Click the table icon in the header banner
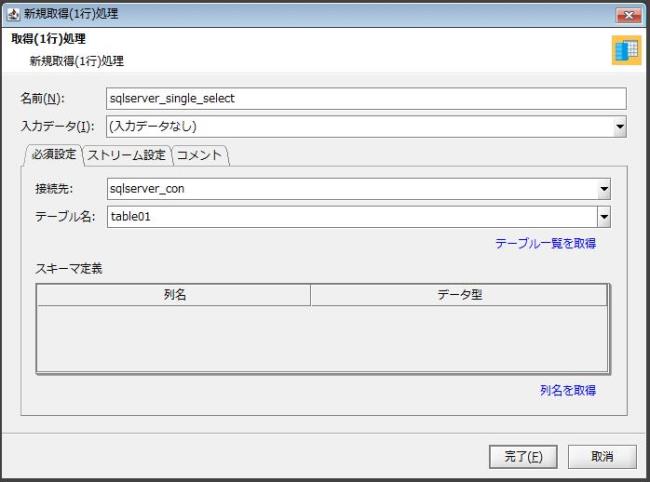Image resolution: width=650 pixels, height=482 pixels. pyautogui.click(x=626, y=52)
